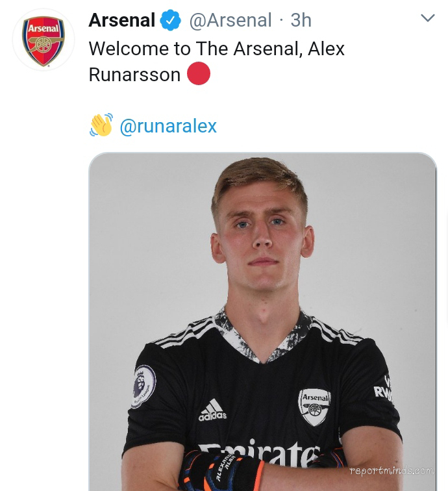Click the bold Arsenal display name

coord(121,20)
